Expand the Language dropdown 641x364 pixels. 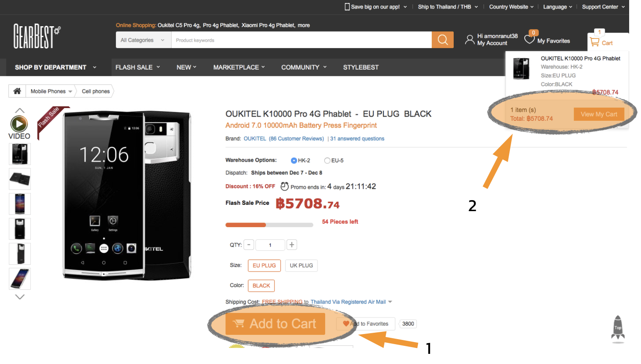557,7
